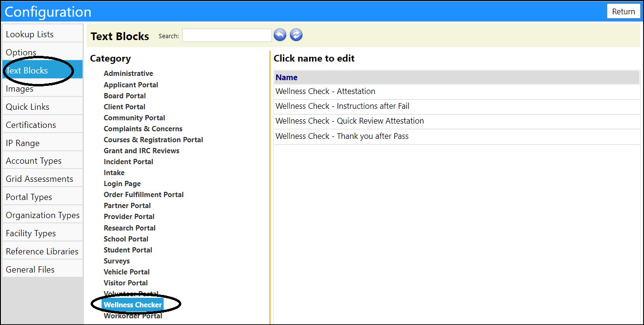644x325 pixels.
Task: Select Partner Portal category
Action: tap(127, 205)
